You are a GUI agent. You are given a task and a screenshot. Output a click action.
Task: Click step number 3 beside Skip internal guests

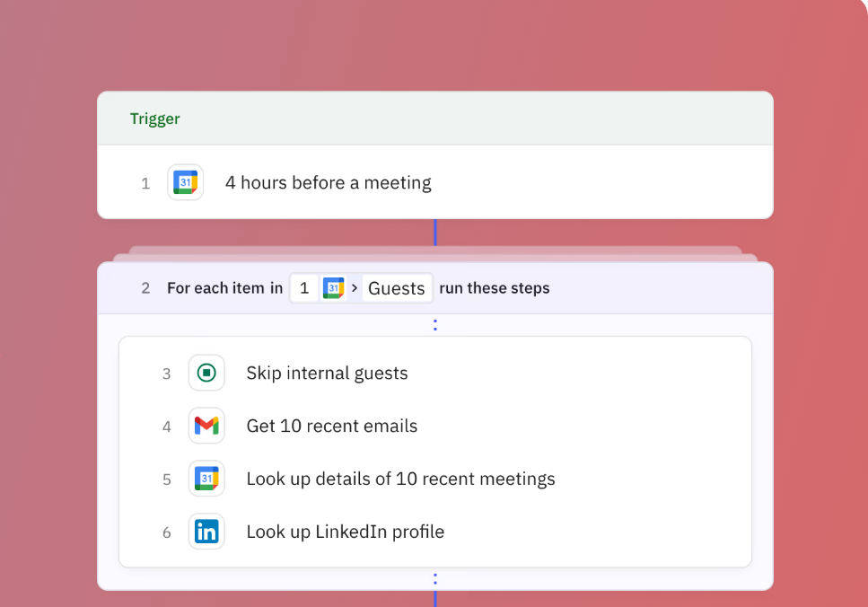coord(166,373)
